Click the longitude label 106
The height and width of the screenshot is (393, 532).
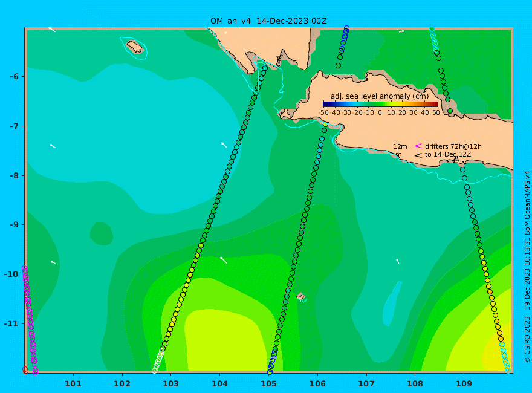point(317,384)
